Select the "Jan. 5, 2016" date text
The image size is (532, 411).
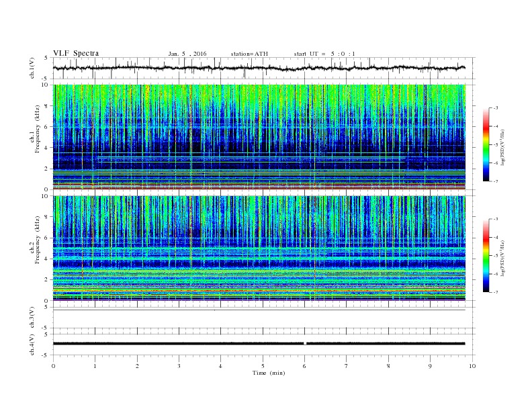pyautogui.click(x=187, y=54)
